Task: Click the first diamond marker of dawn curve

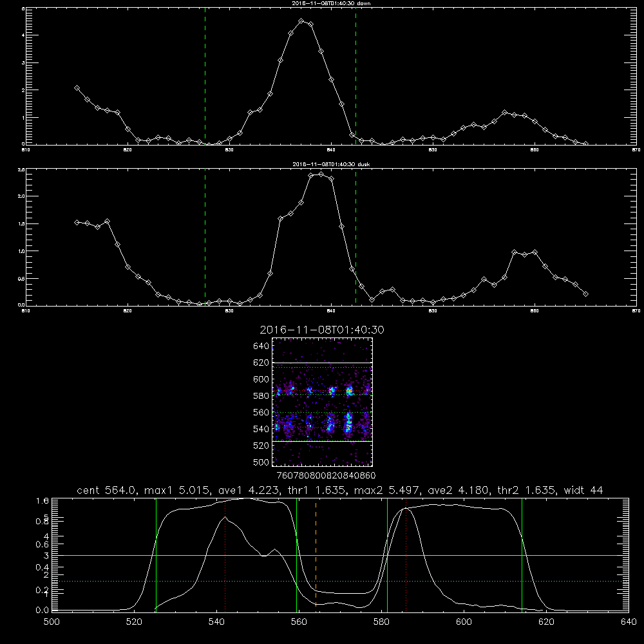Action: (x=77, y=88)
